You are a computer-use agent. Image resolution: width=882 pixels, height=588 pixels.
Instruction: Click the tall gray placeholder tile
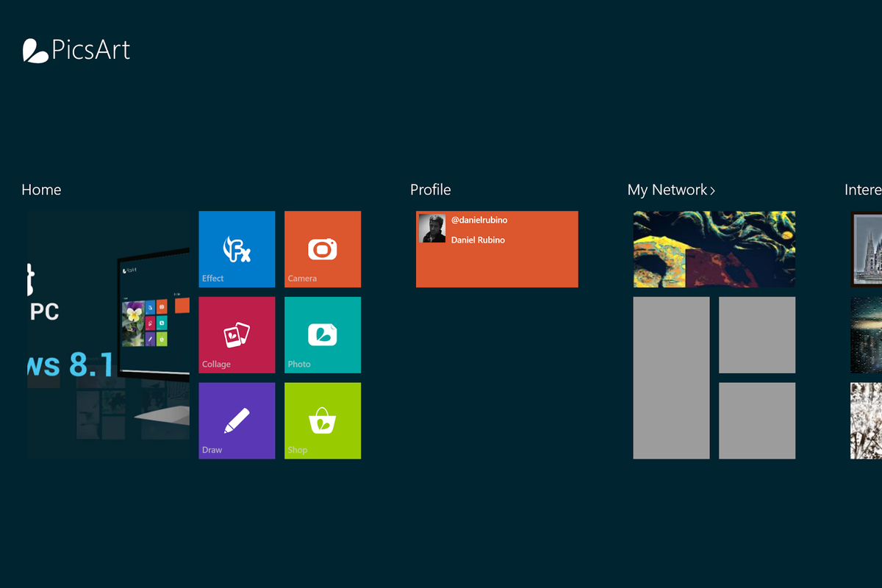click(671, 377)
